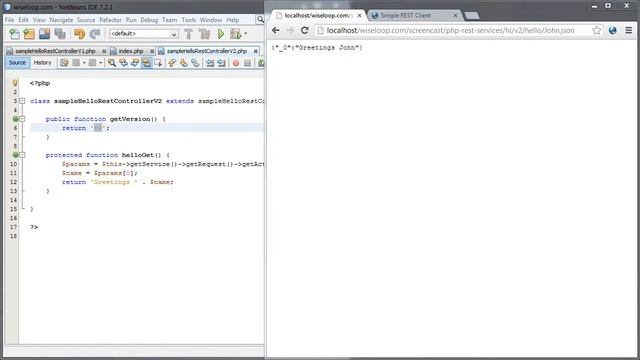Click New File icon in NetBeans toolbar
The image size is (640, 360).
pyautogui.click(x=15, y=34)
